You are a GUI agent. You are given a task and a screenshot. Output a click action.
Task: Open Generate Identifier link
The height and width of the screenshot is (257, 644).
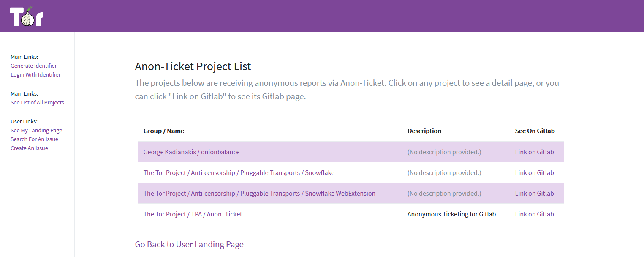click(34, 66)
